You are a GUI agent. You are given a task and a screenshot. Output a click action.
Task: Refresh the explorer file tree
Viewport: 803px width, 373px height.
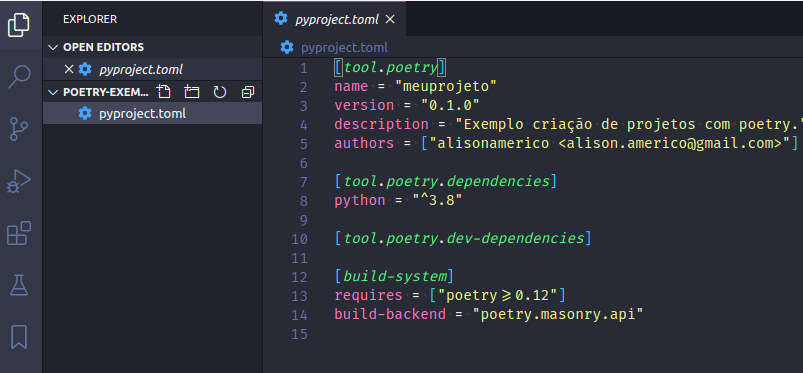click(220, 92)
